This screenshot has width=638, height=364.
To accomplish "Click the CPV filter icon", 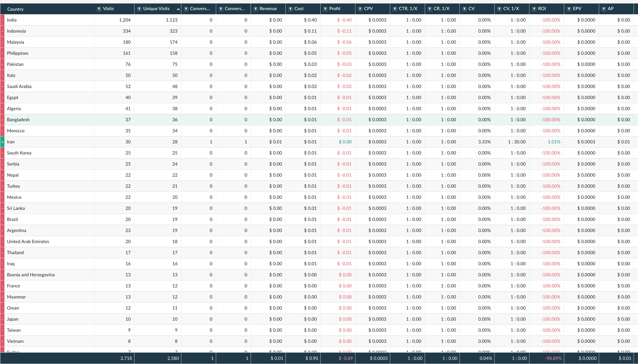I will point(360,9).
